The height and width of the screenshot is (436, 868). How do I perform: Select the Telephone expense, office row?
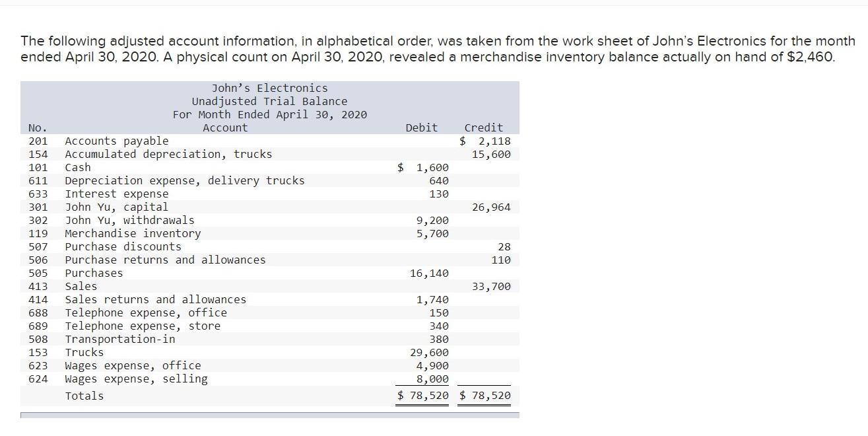point(270,312)
